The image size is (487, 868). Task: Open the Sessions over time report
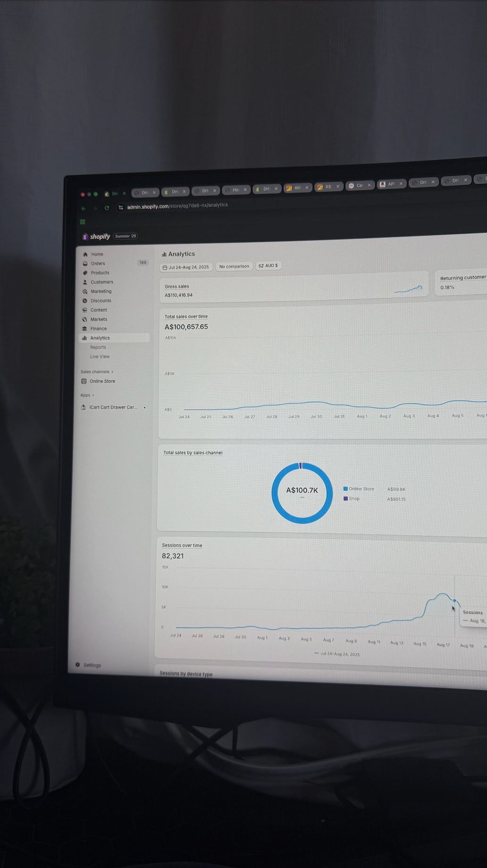pos(182,545)
